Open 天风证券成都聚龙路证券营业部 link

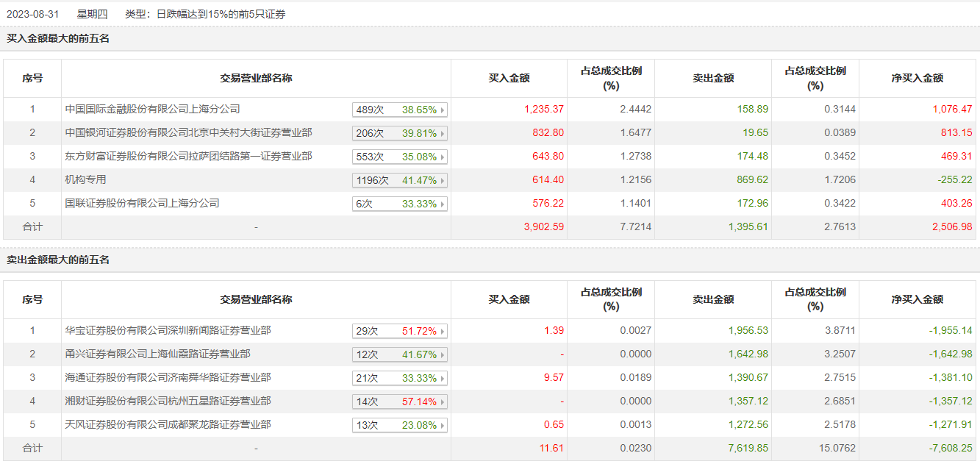pos(168,424)
